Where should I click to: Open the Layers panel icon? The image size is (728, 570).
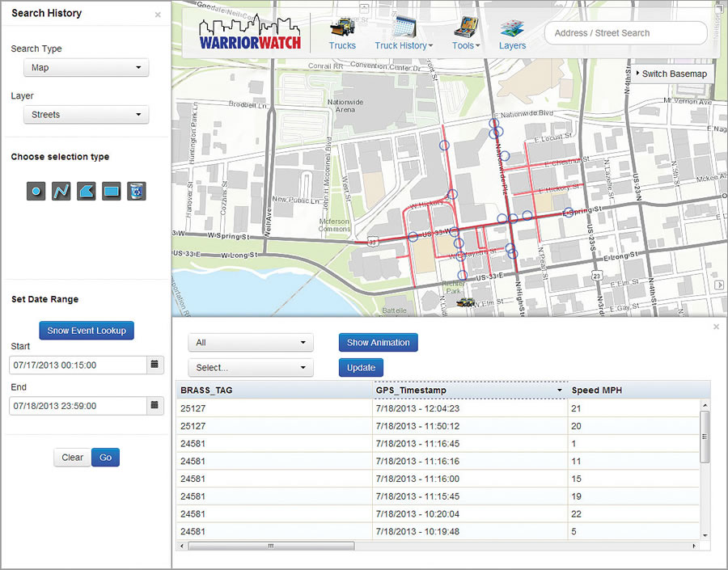point(512,32)
